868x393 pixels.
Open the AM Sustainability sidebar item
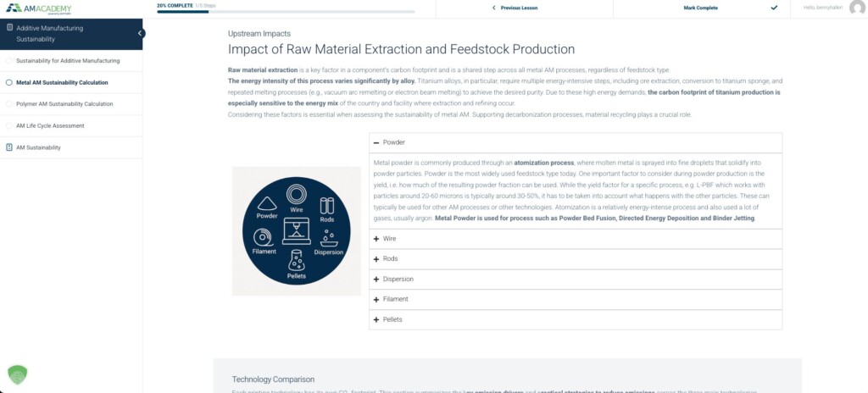[x=38, y=147]
